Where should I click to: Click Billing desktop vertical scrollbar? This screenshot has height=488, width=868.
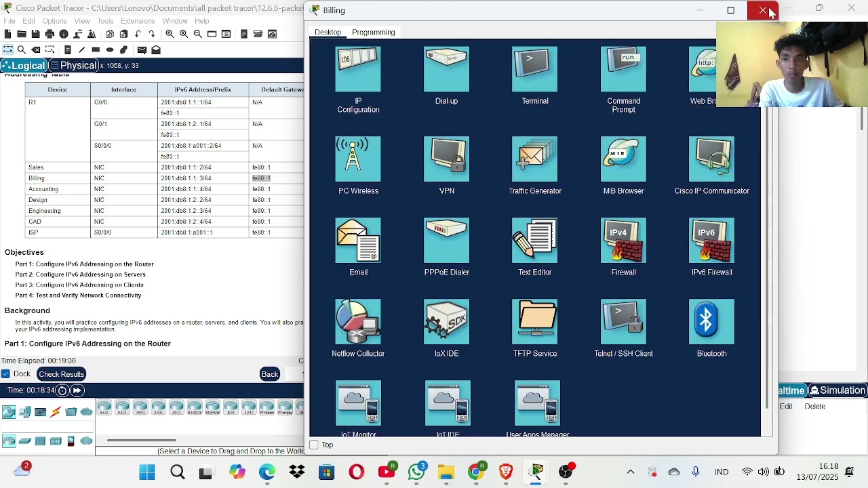(x=768, y=258)
